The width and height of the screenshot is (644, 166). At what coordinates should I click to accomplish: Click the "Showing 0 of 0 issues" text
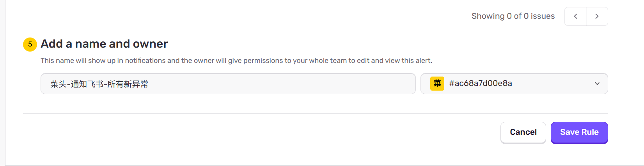pos(513,16)
